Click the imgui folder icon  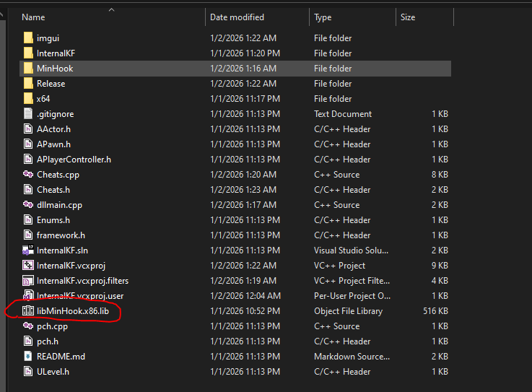pyautogui.click(x=28, y=38)
